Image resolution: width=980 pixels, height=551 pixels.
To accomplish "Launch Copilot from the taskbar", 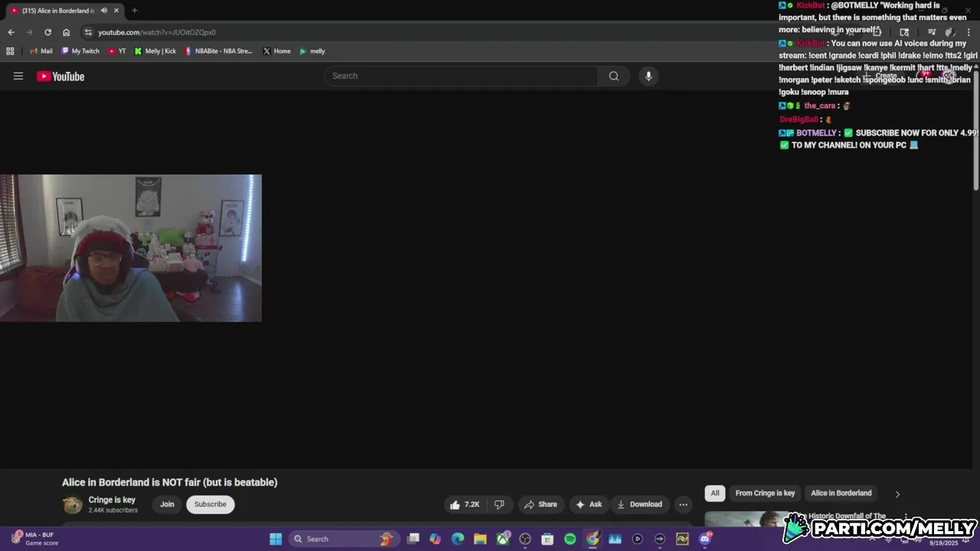I will 436,539.
